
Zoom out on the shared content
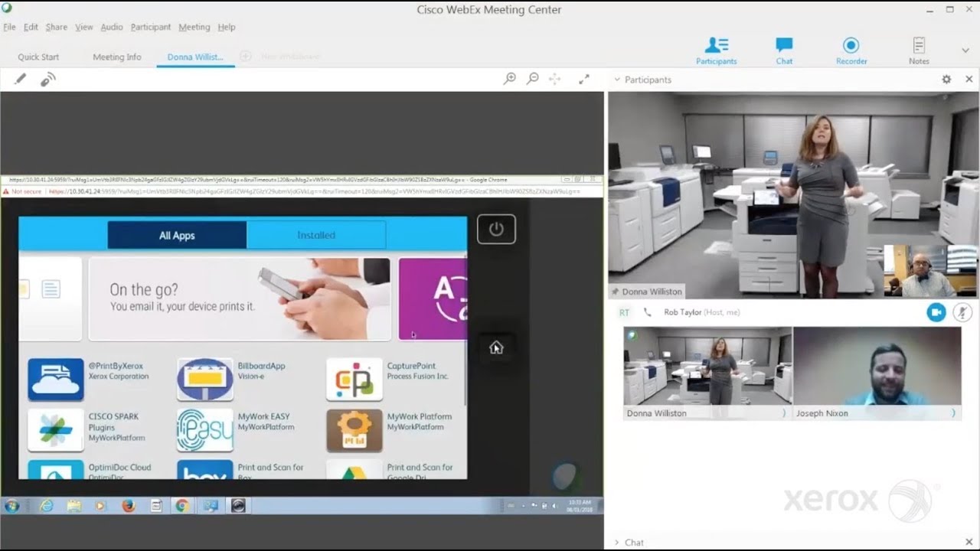[533, 79]
